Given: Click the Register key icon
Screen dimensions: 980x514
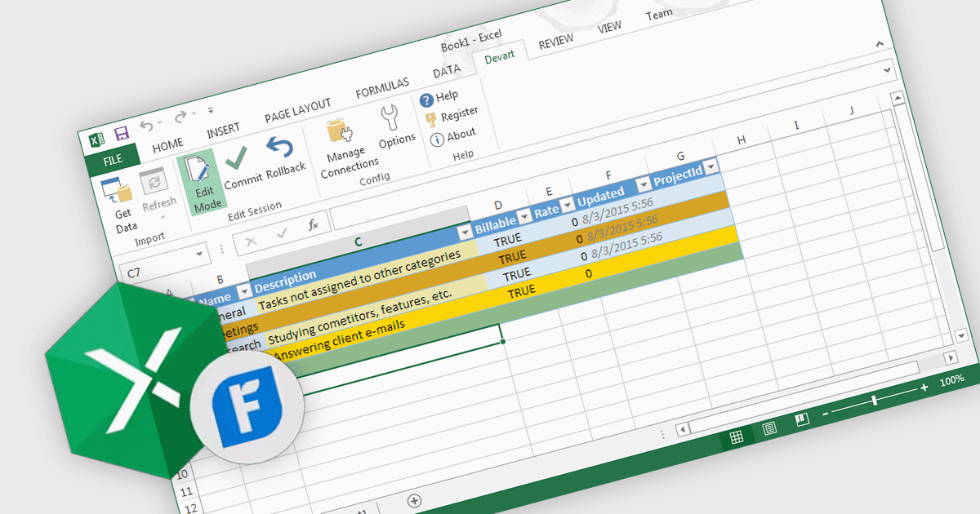Looking at the screenshot, I should point(431,120).
